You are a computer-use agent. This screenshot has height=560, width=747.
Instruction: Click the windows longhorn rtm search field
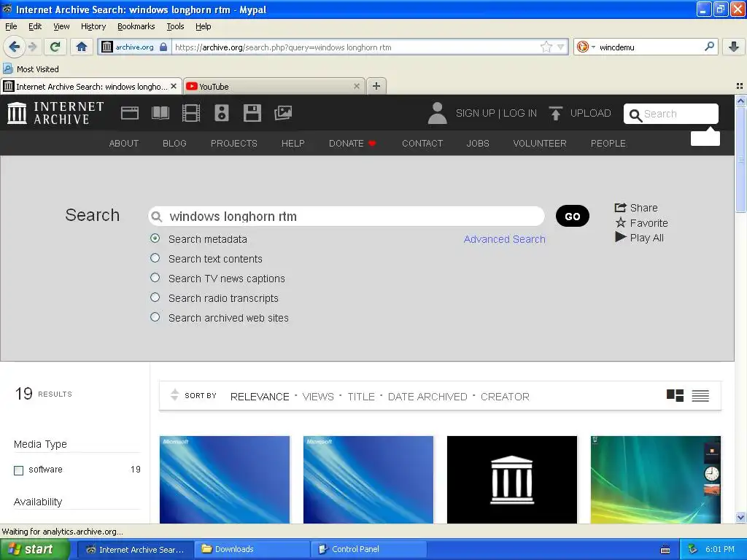coord(347,216)
